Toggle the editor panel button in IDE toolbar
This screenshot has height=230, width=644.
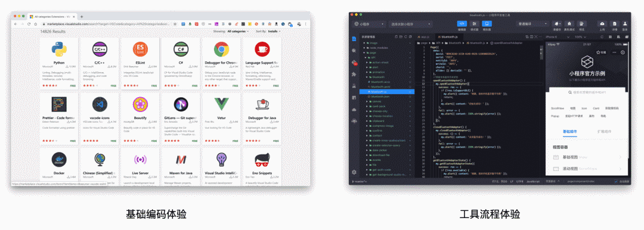pyautogui.click(x=462, y=24)
